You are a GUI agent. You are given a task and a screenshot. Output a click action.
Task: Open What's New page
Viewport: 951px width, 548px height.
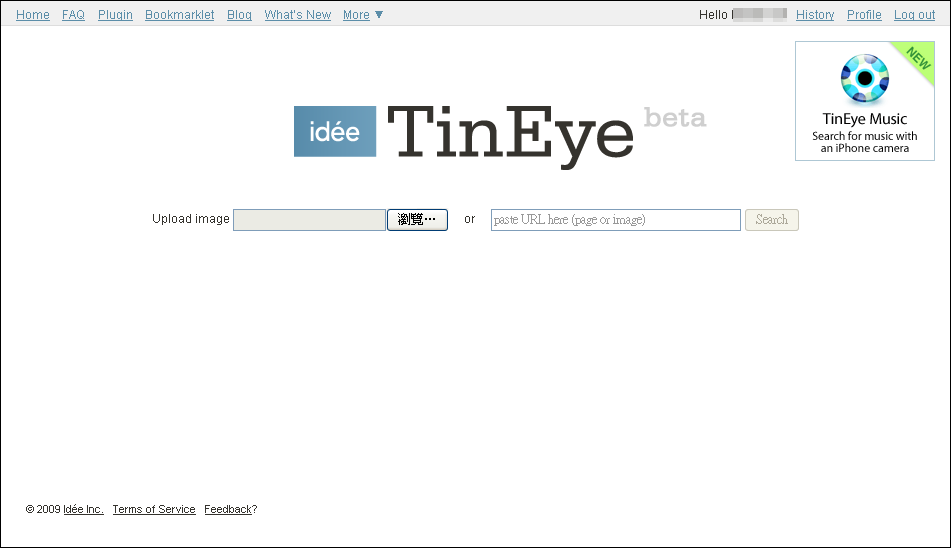point(297,15)
